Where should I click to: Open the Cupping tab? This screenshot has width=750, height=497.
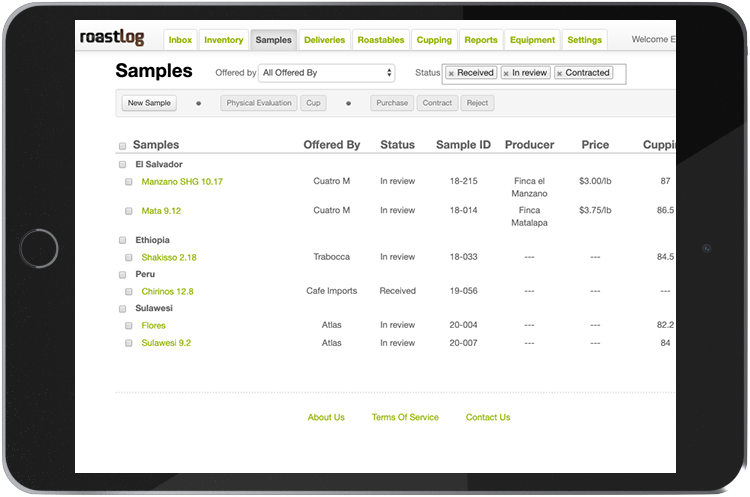coord(433,40)
